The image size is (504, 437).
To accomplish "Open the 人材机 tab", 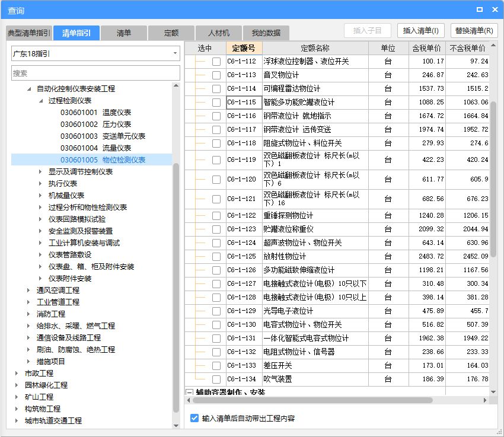I will tap(219, 33).
